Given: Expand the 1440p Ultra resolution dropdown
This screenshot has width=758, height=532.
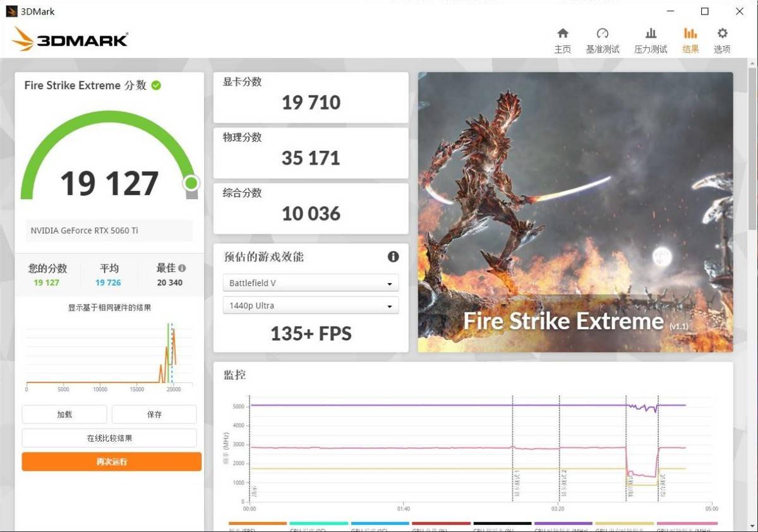Looking at the screenshot, I should pos(310,306).
